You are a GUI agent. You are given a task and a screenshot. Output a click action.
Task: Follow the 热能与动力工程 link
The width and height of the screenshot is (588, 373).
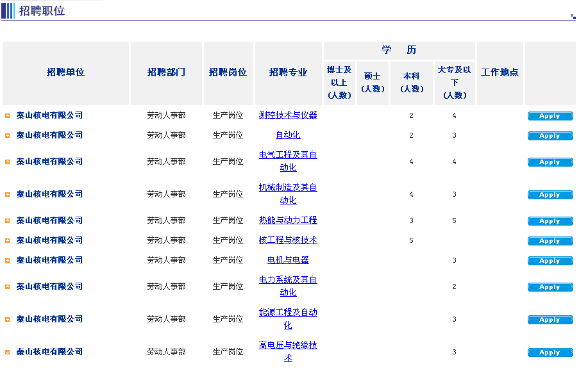click(288, 220)
